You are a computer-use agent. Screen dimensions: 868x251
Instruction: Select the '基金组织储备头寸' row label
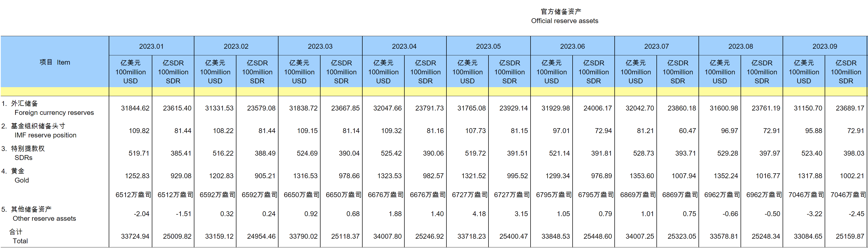pyautogui.click(x=38, y=126)
